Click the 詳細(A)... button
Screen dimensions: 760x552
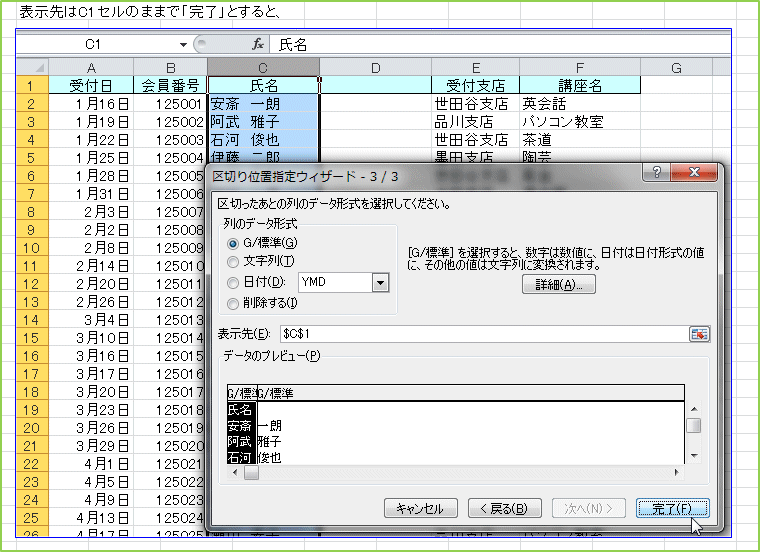(x=559, y=284)
